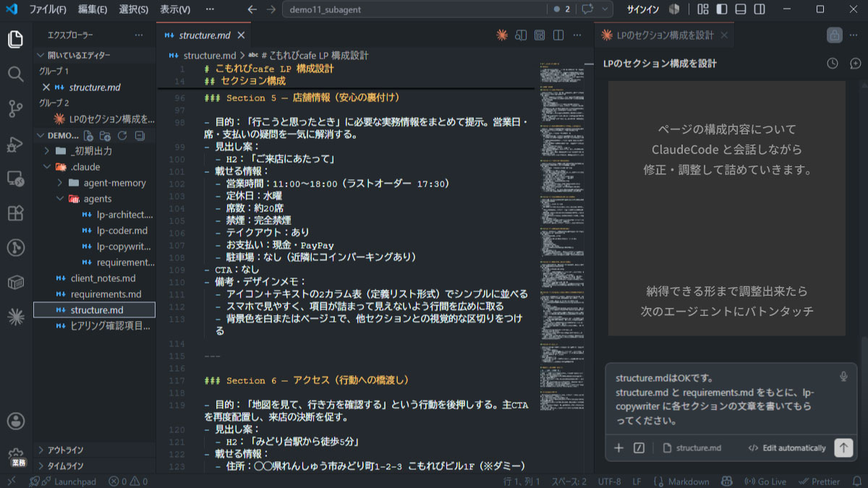
Task: Open the notifications bell in the status bar
Action: coord(856,481)
